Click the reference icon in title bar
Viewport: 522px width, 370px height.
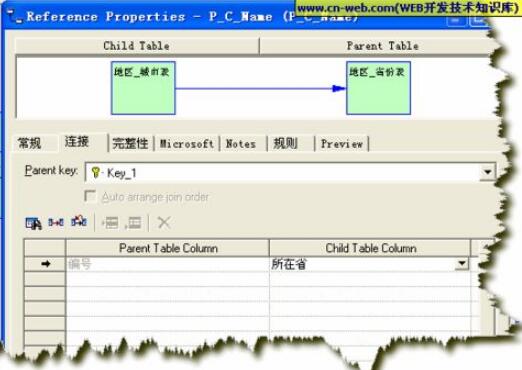click(x=14, y=16)
